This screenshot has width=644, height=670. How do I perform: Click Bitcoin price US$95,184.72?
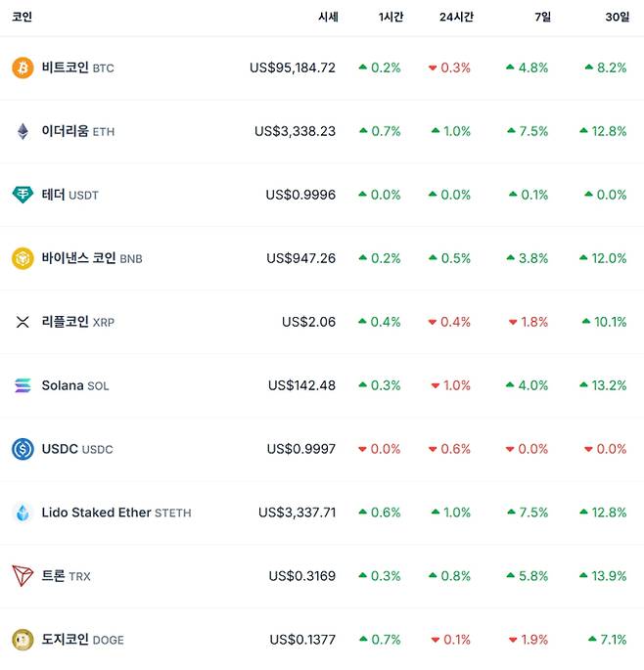292,67
